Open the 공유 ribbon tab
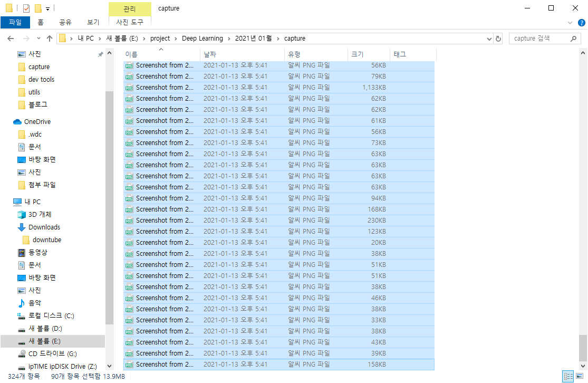The image size is (588, 383). coord(65,22)
